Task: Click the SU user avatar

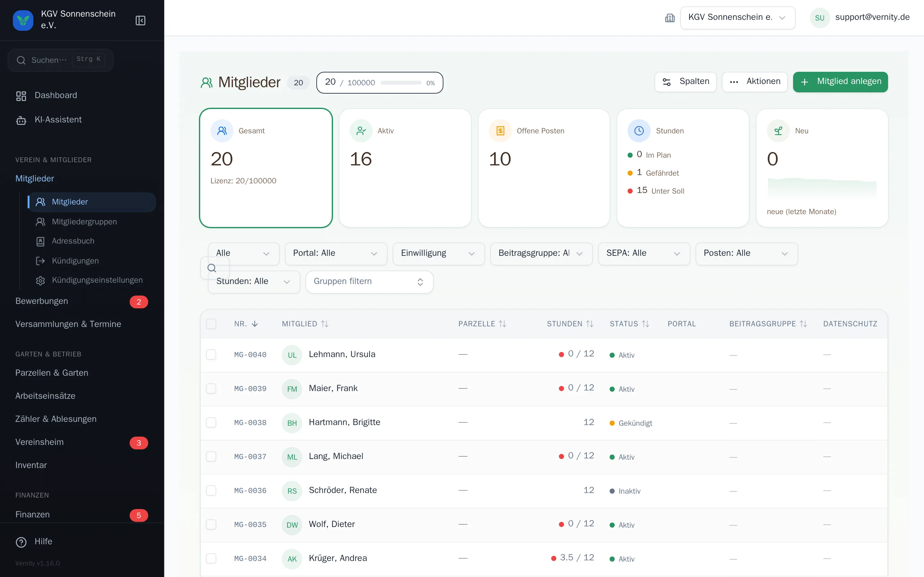Action: click(x=819, y=18)
